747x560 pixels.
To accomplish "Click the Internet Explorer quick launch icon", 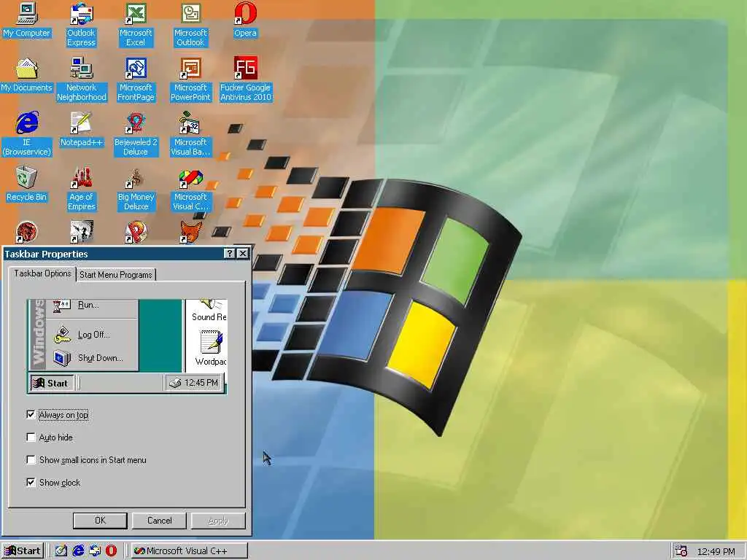I will tap(78, 551).
